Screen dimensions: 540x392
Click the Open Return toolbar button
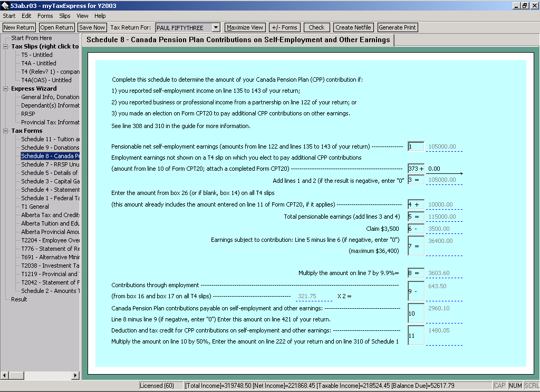pos(56,27)
